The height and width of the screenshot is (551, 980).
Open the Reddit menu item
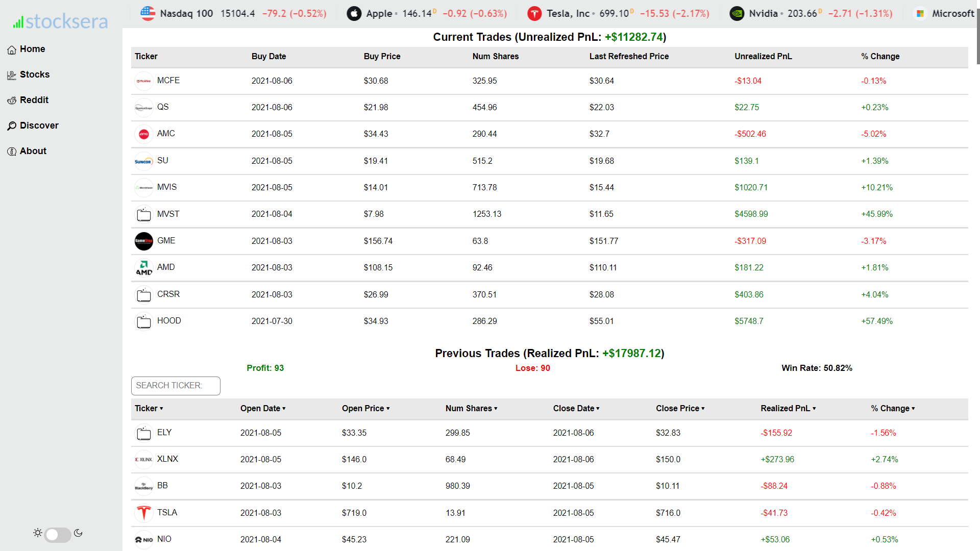coord(34,100)
